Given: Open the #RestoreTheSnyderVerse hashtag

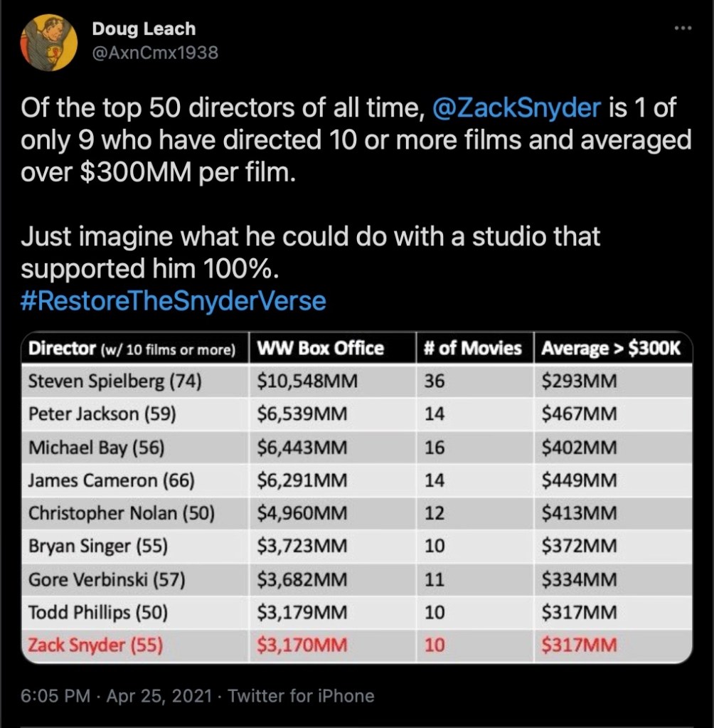Looking at the screenshot, I should click(174, 301).
